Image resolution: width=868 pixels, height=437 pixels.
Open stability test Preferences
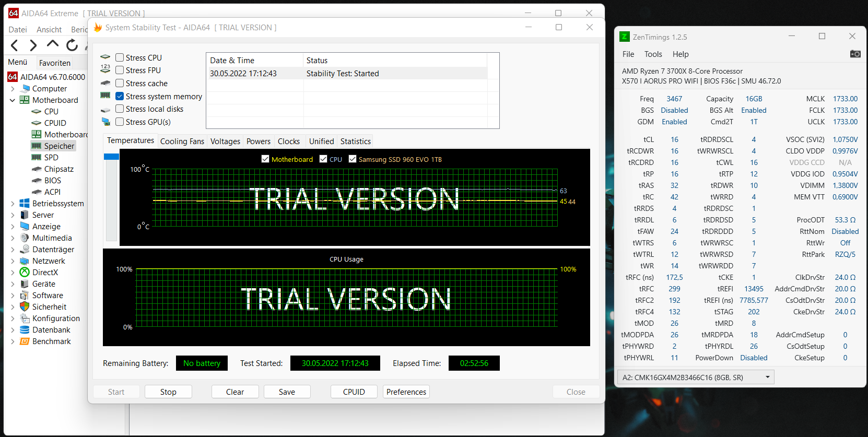tap(406, 392)
